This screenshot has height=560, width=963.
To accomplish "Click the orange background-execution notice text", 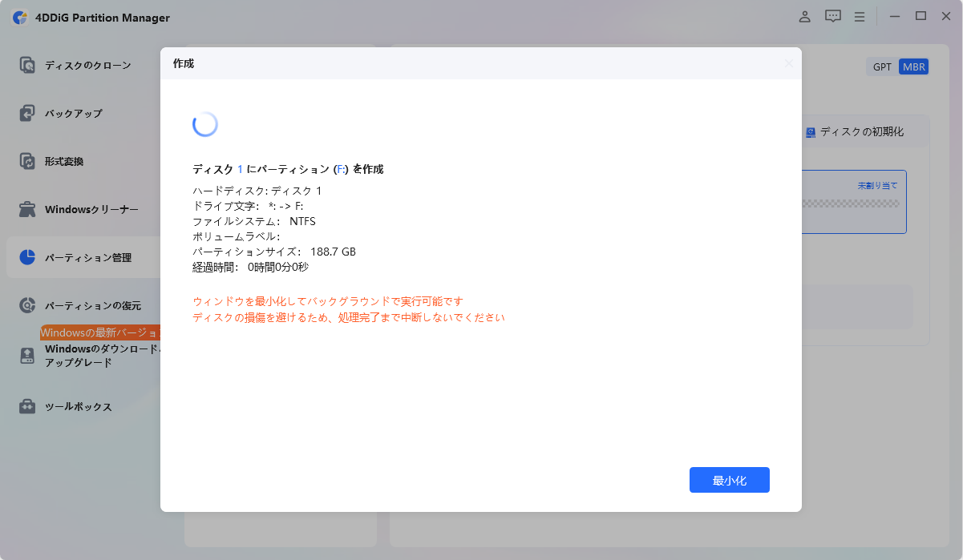I will (328, 301).
